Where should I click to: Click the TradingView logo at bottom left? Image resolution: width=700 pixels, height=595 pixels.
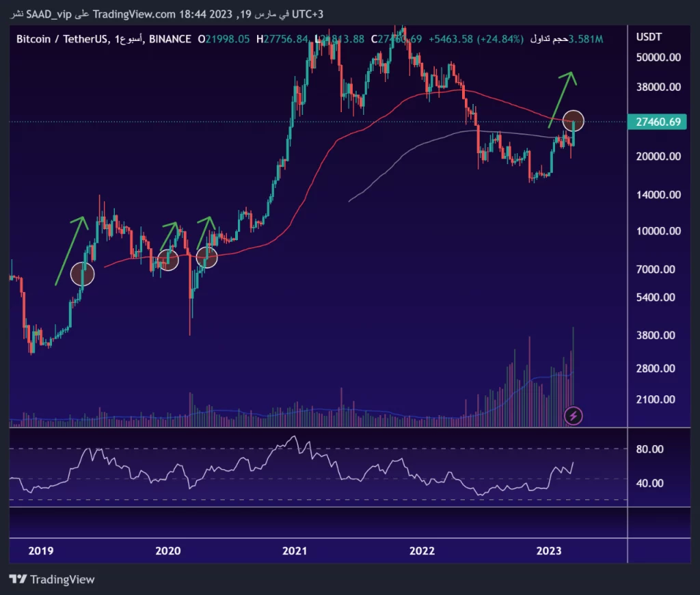pyautogui.click(x=52, y=579)
